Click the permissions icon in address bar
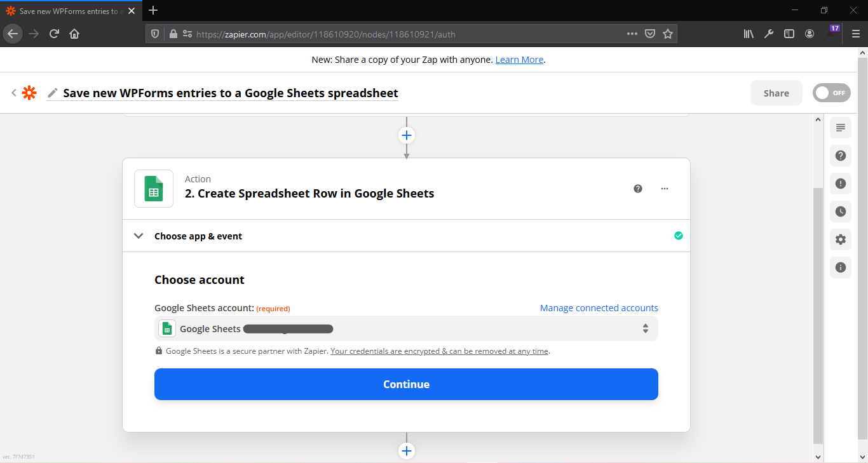 tap(187, 34)
